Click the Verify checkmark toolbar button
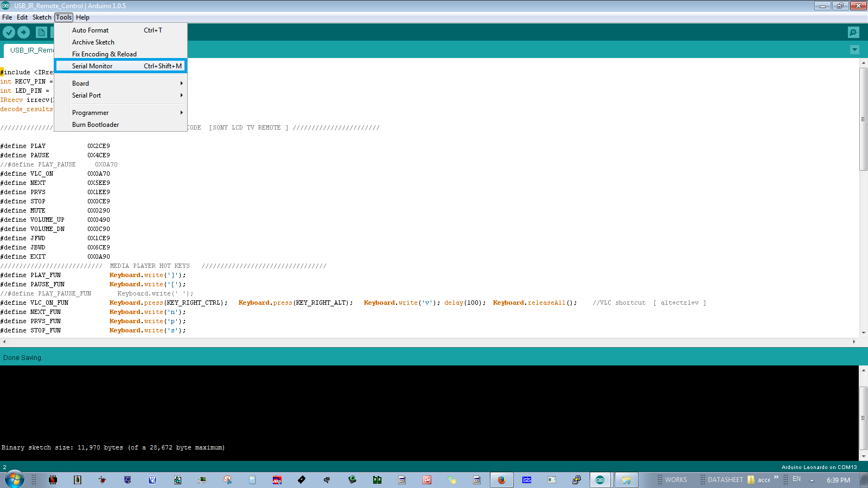The image size is (868, 488). tap(9, 32)
